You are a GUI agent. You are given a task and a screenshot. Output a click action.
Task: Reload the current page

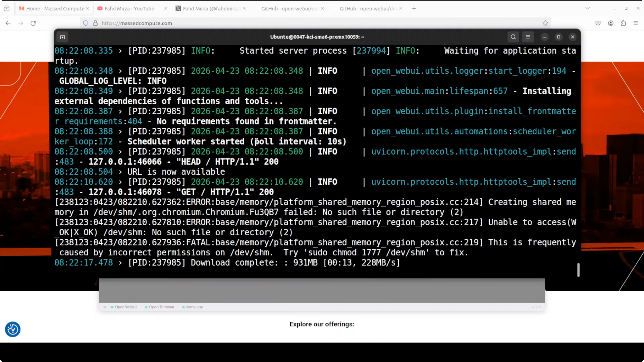click(33, 23)
